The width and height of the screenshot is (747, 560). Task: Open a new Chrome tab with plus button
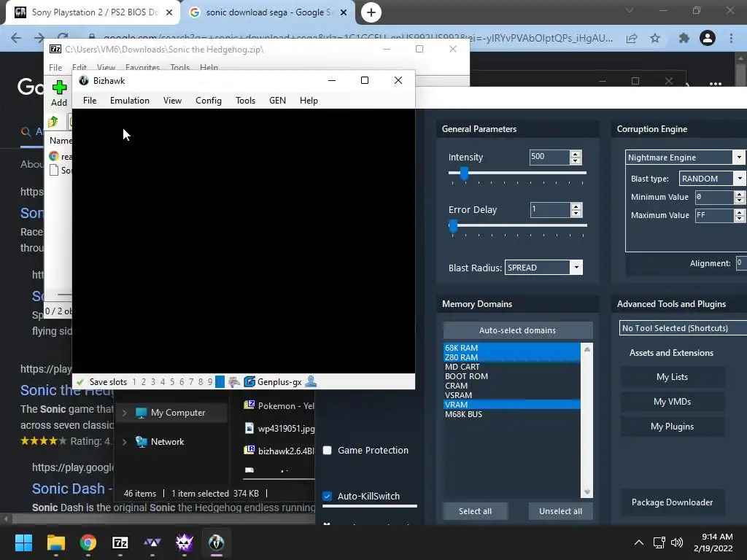tap(371, 12)
